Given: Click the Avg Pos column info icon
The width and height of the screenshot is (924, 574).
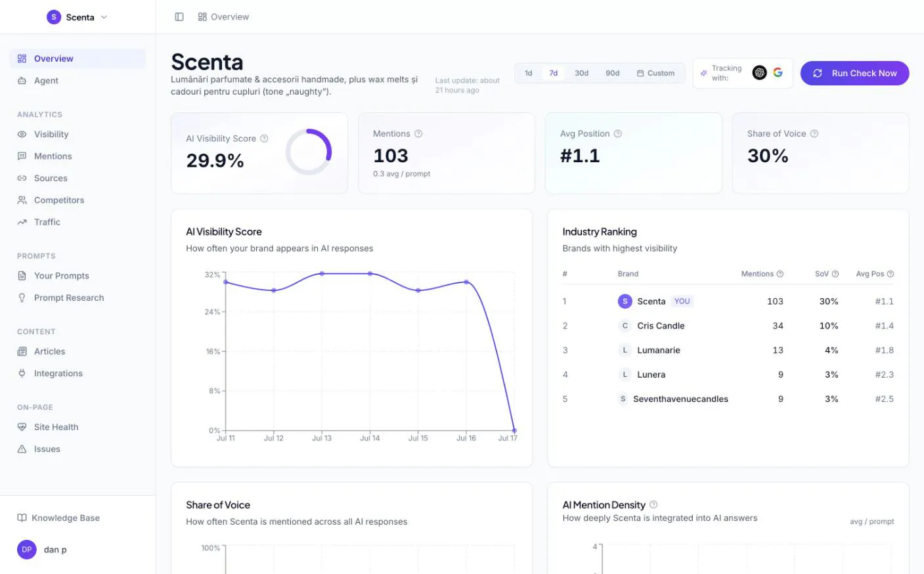Looking at the screenshot, I should tap(891, 274).
